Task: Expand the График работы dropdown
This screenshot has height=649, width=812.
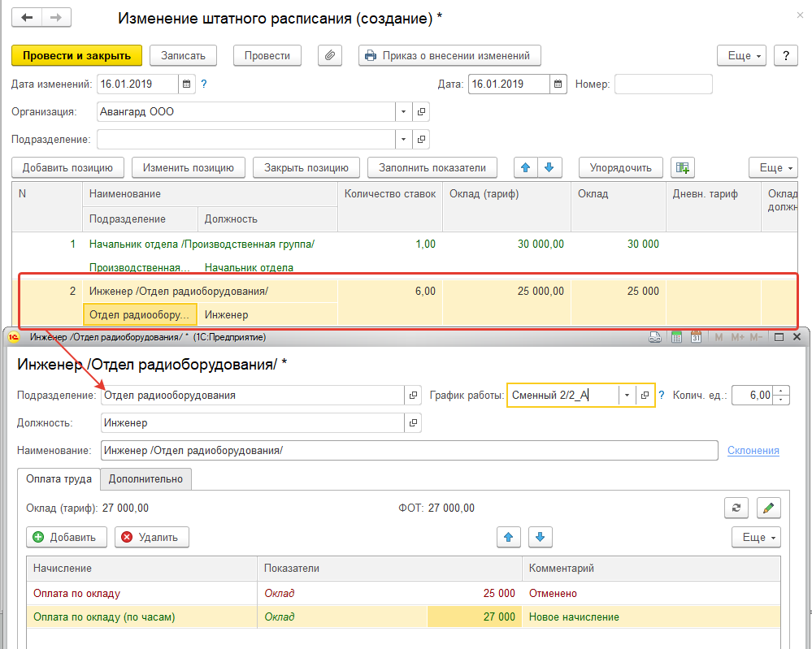Action: (627, 396)
